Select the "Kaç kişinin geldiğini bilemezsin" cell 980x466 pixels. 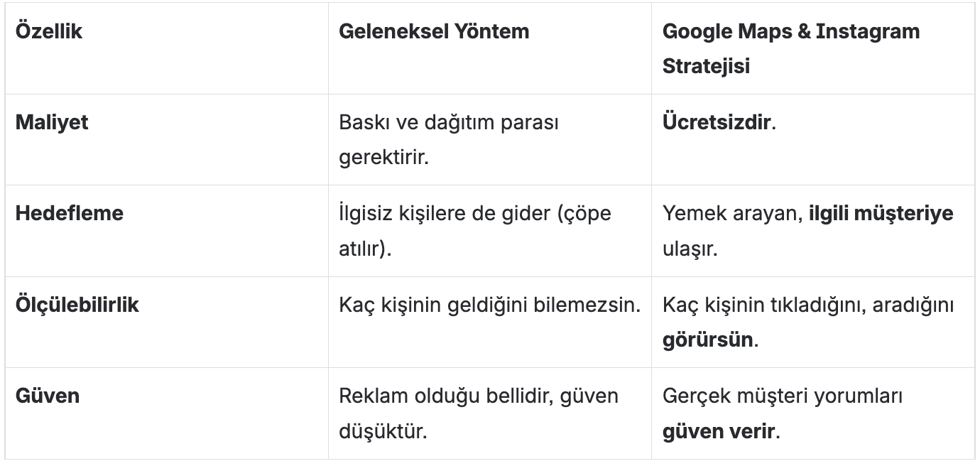click(x=489, y=305)
